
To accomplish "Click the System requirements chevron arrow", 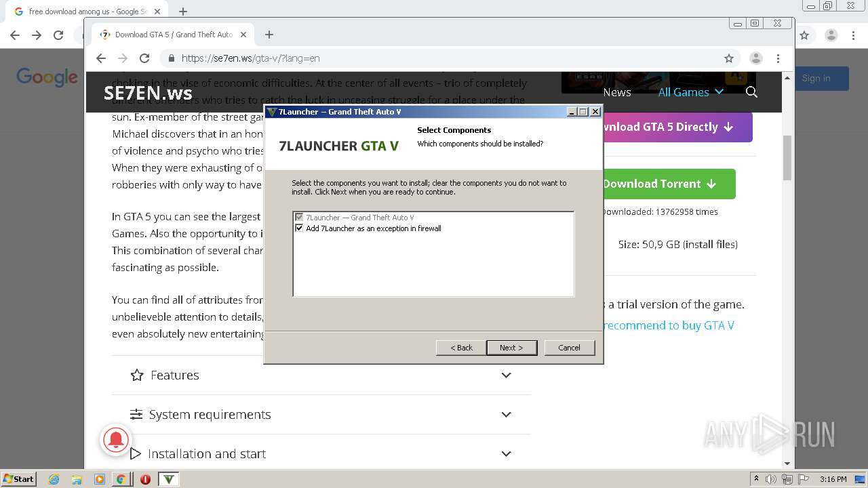I will pyautogui.click(x=506, y=414).
